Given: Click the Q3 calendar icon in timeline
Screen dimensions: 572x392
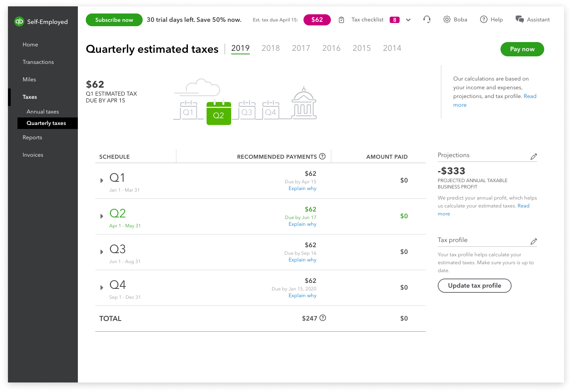Looking at the screenshot, I should (247, 110).
